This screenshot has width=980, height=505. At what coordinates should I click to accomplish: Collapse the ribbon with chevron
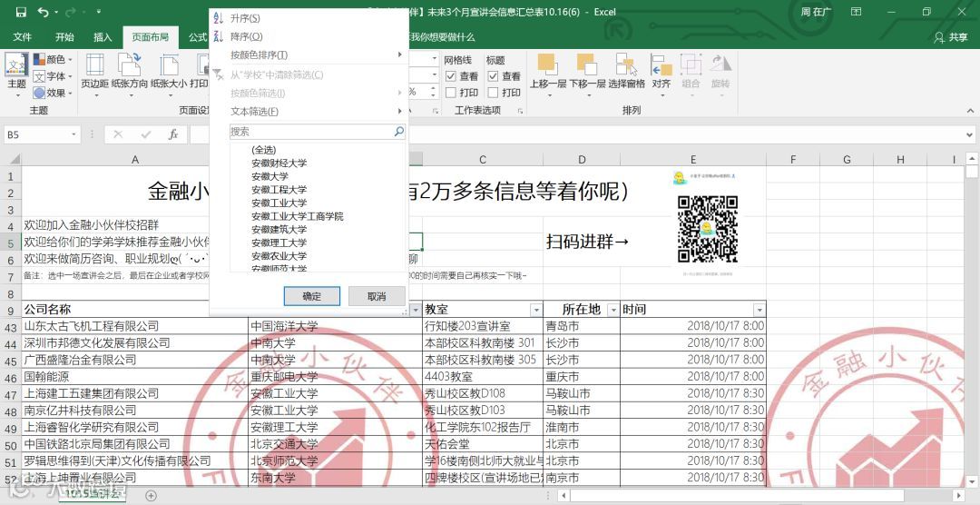tap(969, 110)
